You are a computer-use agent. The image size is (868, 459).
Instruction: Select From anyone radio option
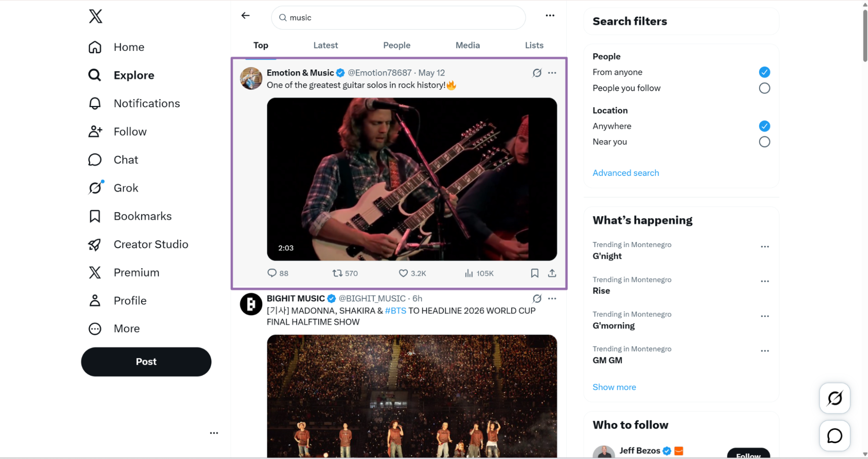pos(764,72)
